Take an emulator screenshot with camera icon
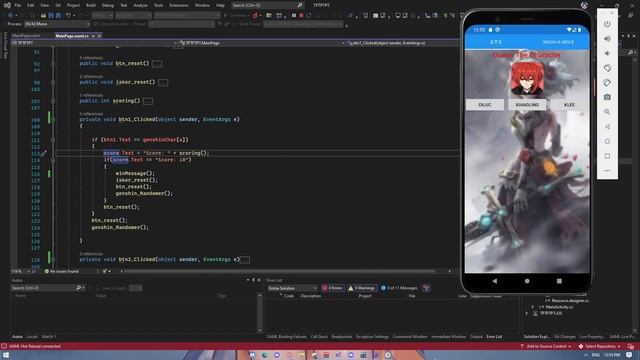 (x=607, y=97)
